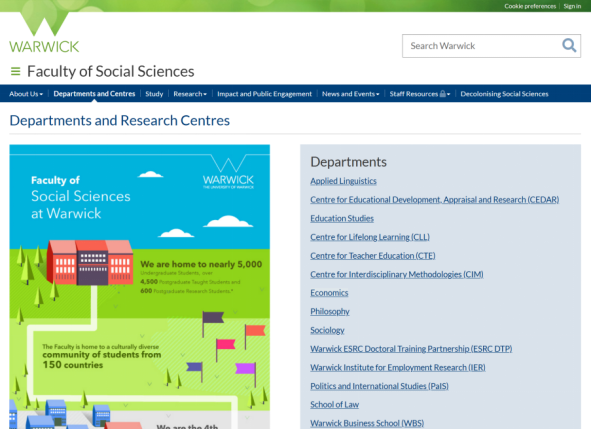The height and width of the screenshot is (429, 591).
Task: Open Impact and Public Engagement
Action: (265, 94)
